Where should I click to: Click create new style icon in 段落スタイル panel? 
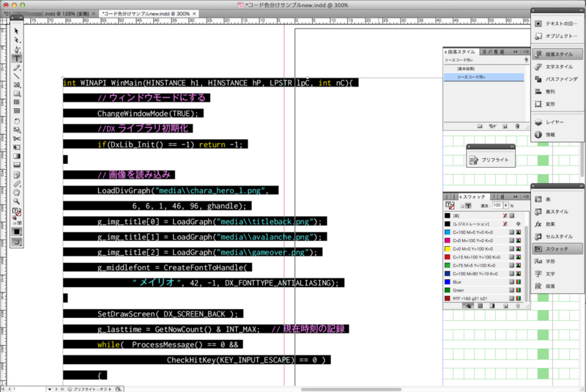coord(505,126)
